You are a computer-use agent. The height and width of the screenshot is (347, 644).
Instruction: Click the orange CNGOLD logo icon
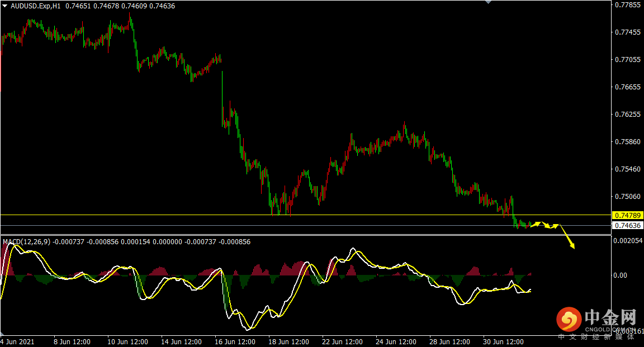569,320
